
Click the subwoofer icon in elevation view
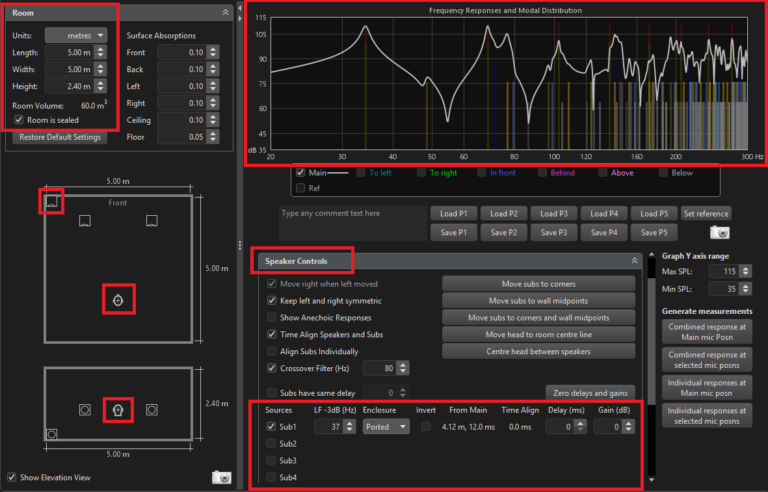point(51,433)
